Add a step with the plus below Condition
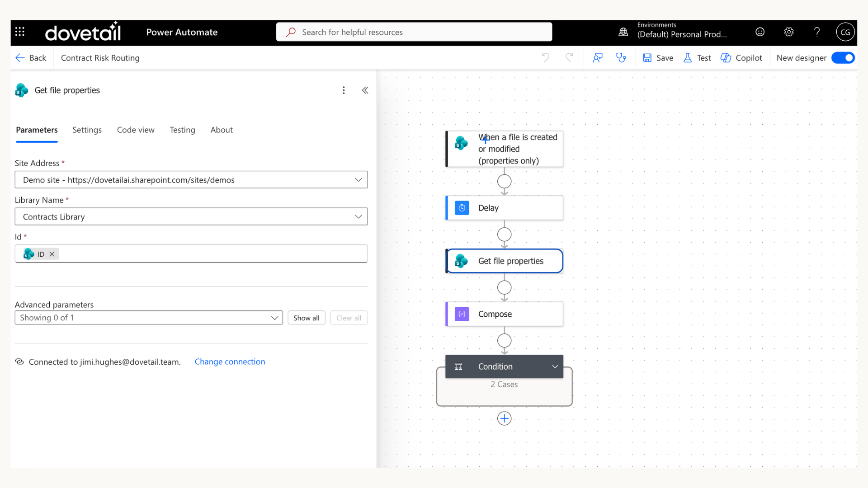The height and width of the screenshot is (488, 868). point(505,418)
